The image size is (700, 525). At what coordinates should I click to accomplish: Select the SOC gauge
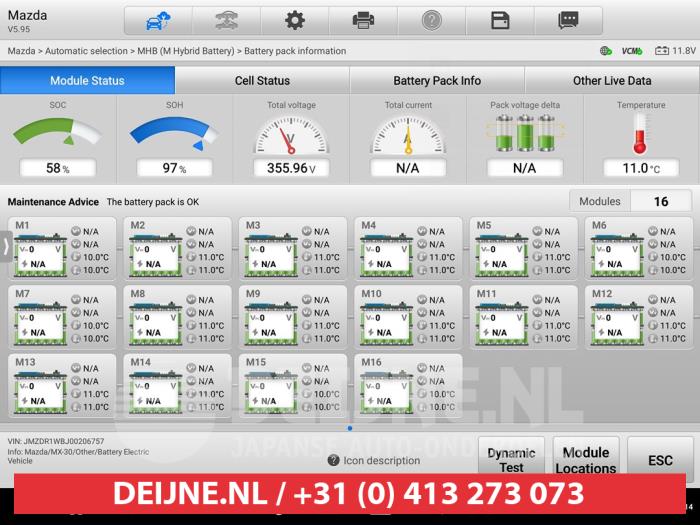(x=58, y=131)
